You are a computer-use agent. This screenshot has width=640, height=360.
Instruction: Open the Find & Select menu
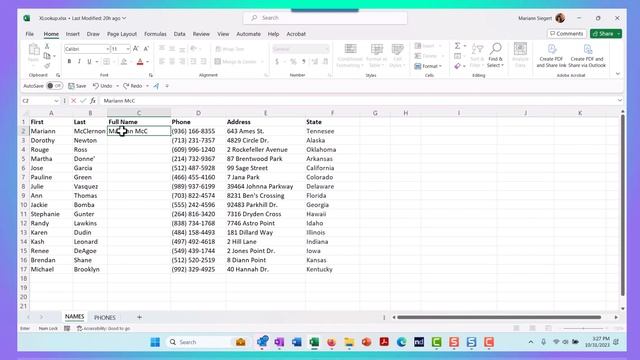(496, 55)
